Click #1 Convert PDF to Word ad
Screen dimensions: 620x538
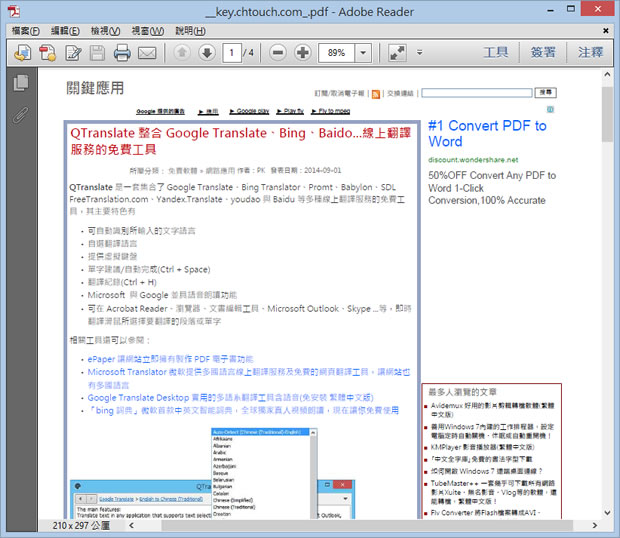click(487, 134)
